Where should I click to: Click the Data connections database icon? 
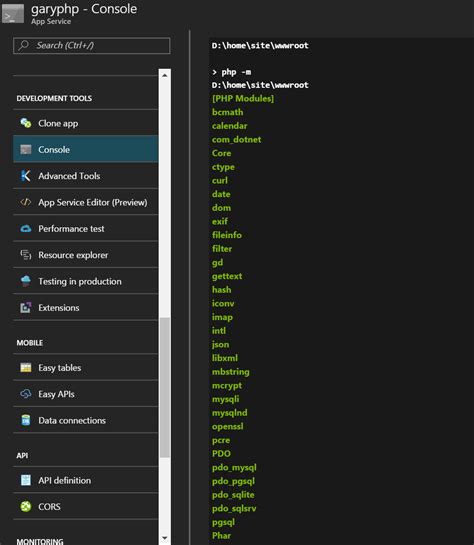point(26,420)
